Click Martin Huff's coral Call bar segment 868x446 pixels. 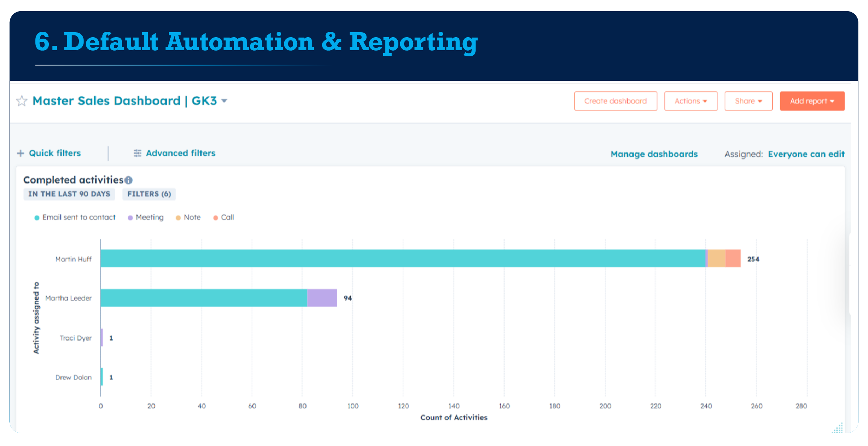click(733, 258)
